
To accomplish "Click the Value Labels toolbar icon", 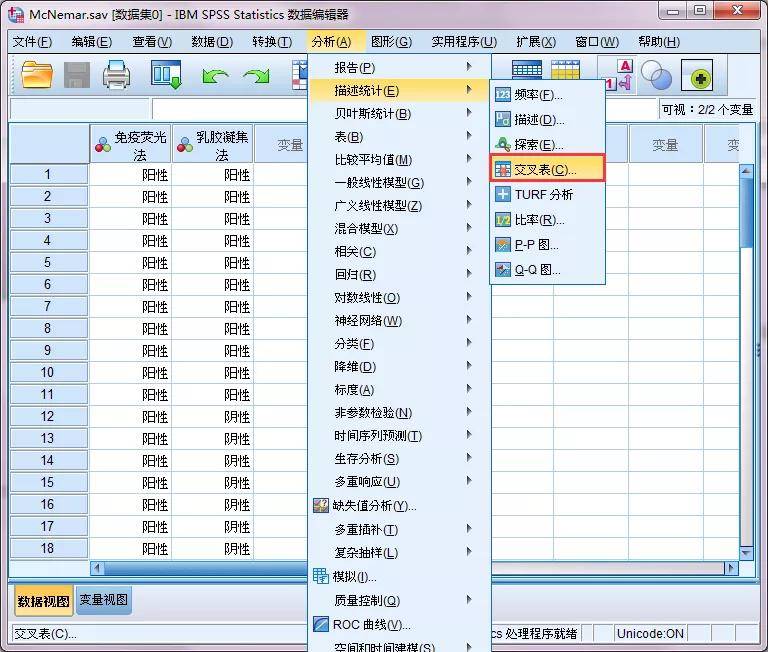I will tap(620, 75).
